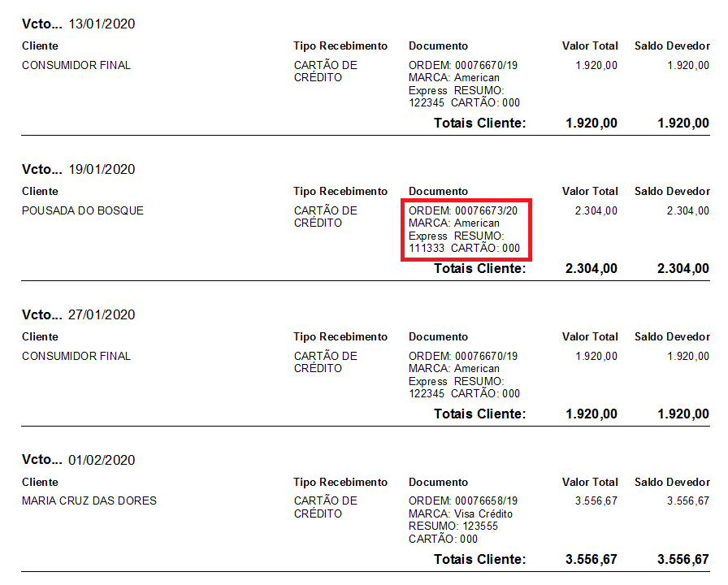Select the bold 2.304,00 Saldo Devedor total
Viewport: 728px width, 585px height.
click(683, 268)
